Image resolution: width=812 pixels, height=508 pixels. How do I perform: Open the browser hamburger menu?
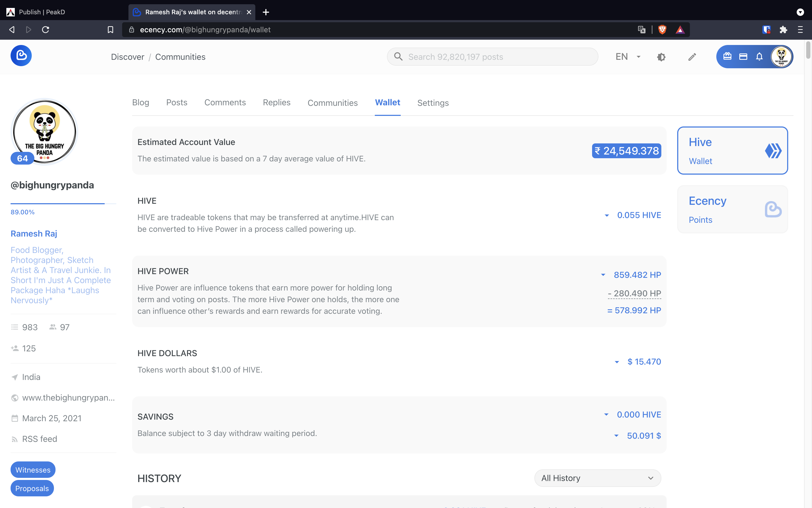coord(800,30)
